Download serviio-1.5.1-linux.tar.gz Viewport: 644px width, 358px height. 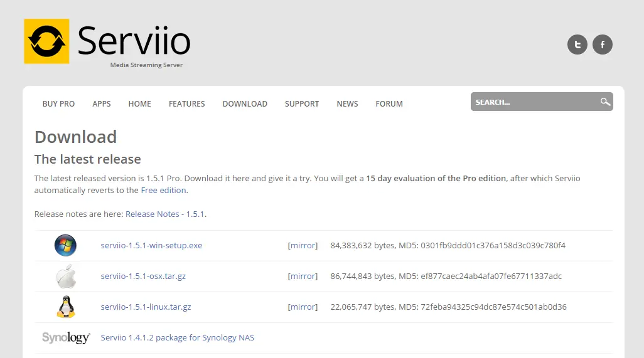(x=146, y=307)
